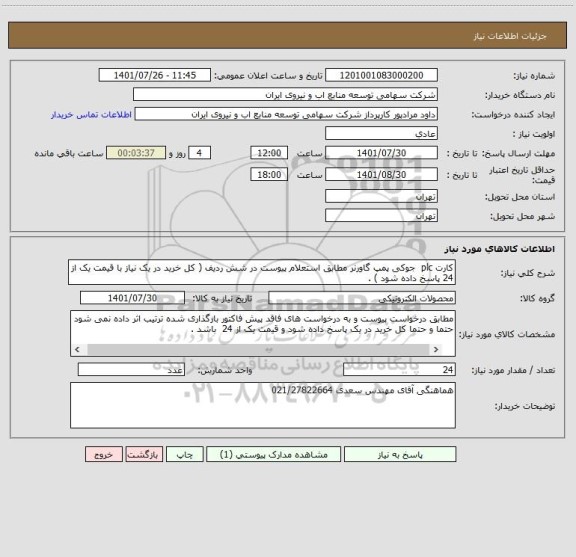
Task: Click delivery city field تهران
Action: click(381, 216)
